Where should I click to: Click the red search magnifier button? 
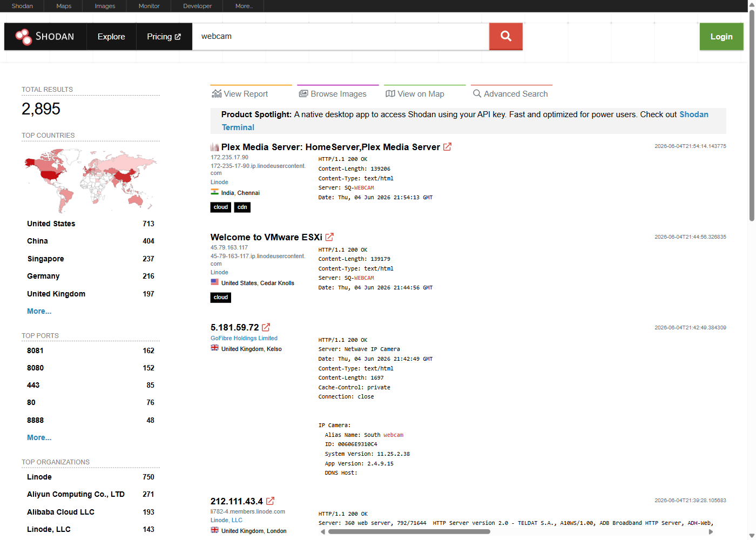(506, 36)
